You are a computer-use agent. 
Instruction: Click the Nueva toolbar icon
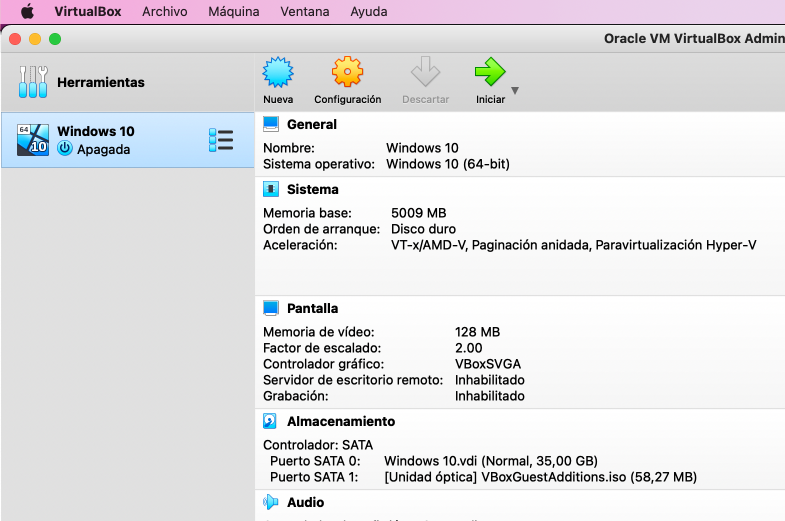pyautogui.click(x=278, y=74)
